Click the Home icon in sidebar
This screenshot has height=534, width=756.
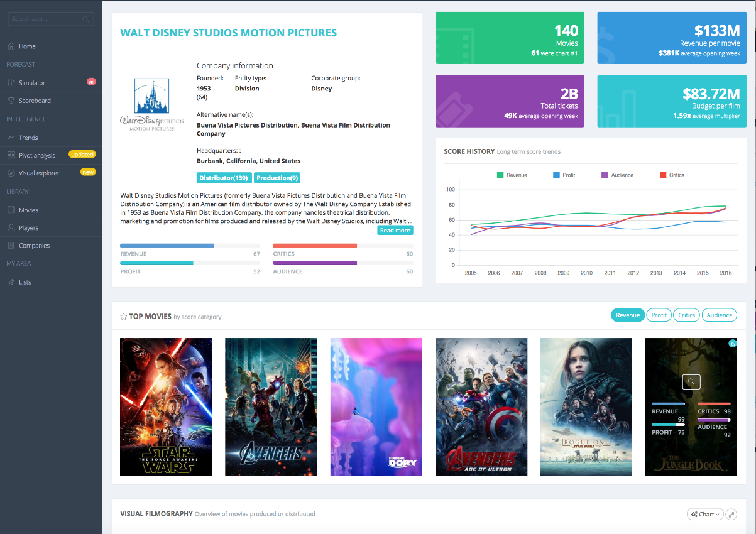(11, 46)
